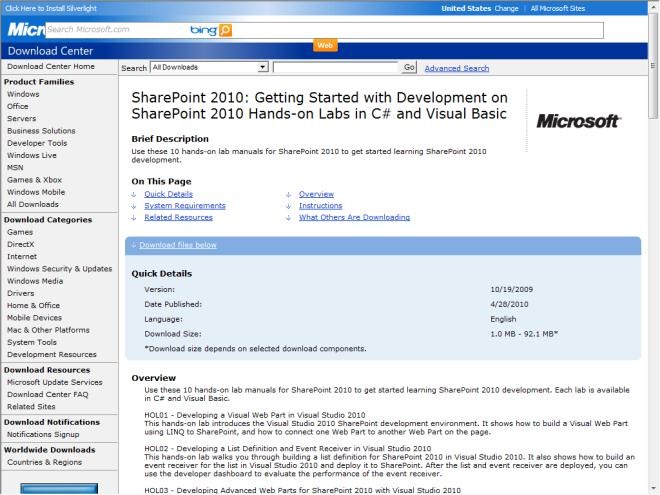Open Windows Mobile in sidebar

(x=36, y=192)
